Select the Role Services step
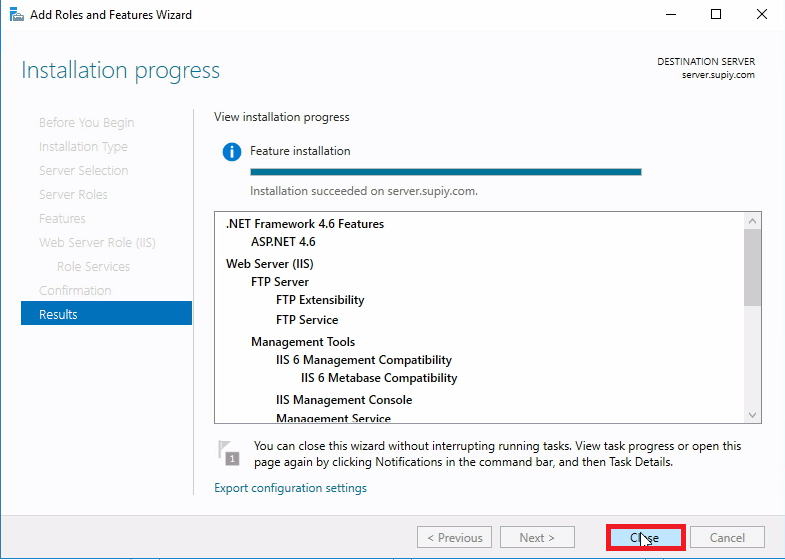Viewport: 785px width, 560px height. tap(94, 267)
